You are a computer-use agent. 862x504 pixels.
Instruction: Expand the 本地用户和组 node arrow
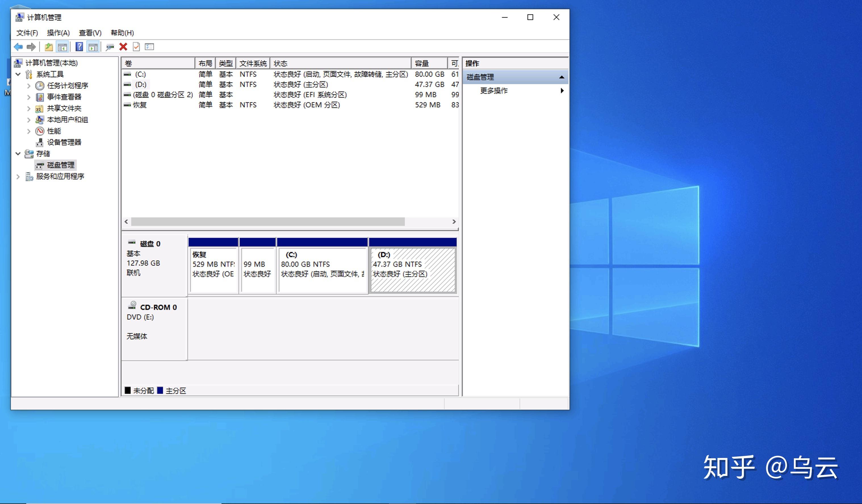(29, 120)
